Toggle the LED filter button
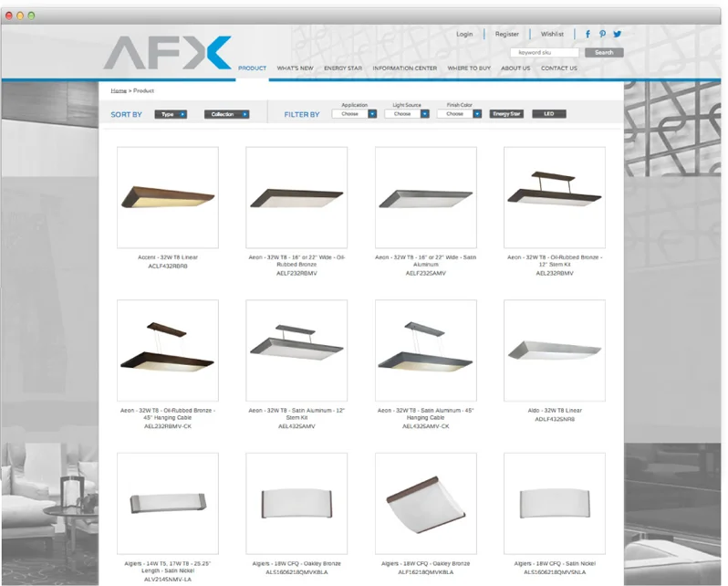728x586 pixels. click(x=549, y=114)
